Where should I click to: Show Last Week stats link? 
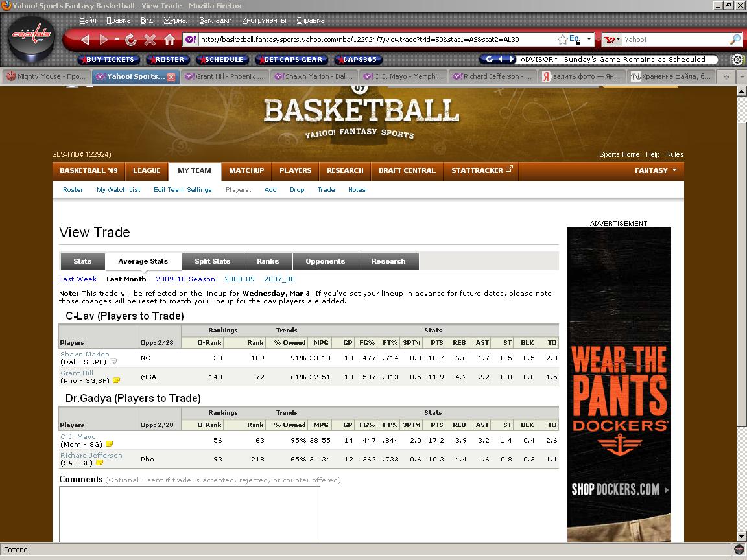tap(78, 279)
